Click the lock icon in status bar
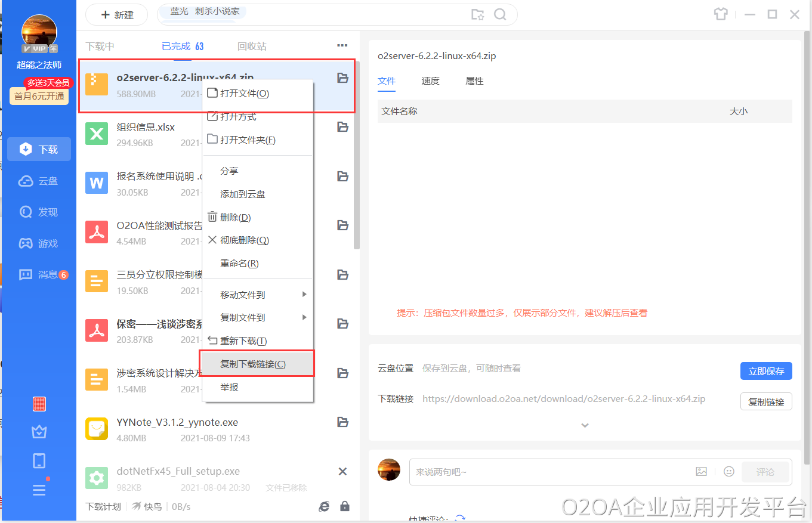Image resolution: width=812 pixels, height=523 pixels. coord(345,506)
